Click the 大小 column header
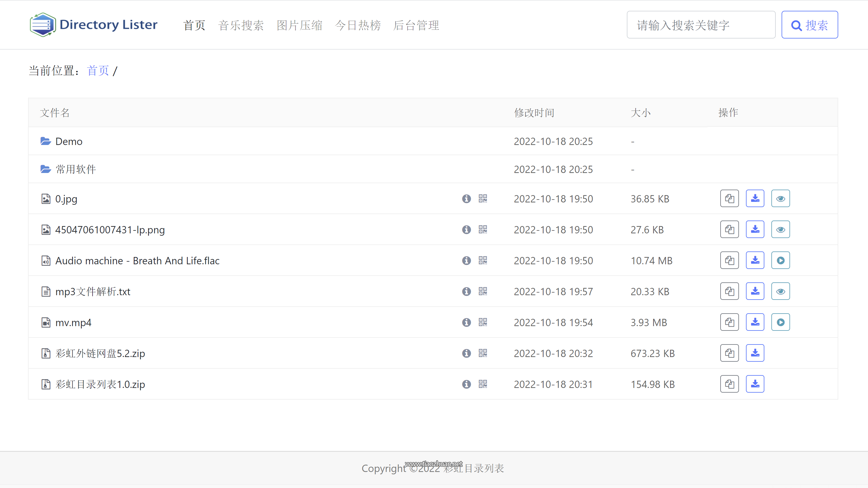Viewport: 868px width, 488px height. tap(641, 113)
